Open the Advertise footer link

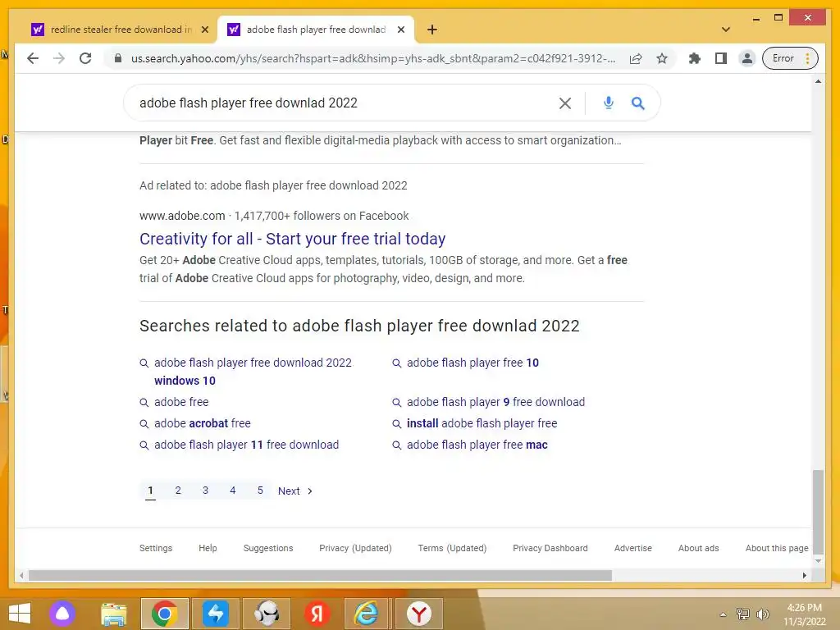[632, 548]
